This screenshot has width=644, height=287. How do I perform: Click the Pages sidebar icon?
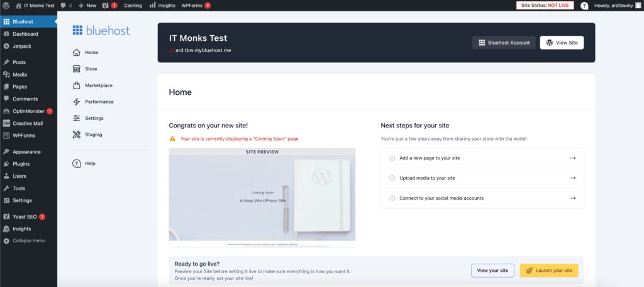pos(6,87)
